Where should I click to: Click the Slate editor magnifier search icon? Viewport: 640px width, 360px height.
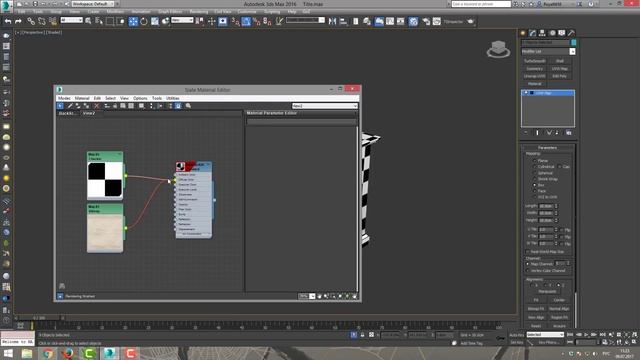(188, 106)
